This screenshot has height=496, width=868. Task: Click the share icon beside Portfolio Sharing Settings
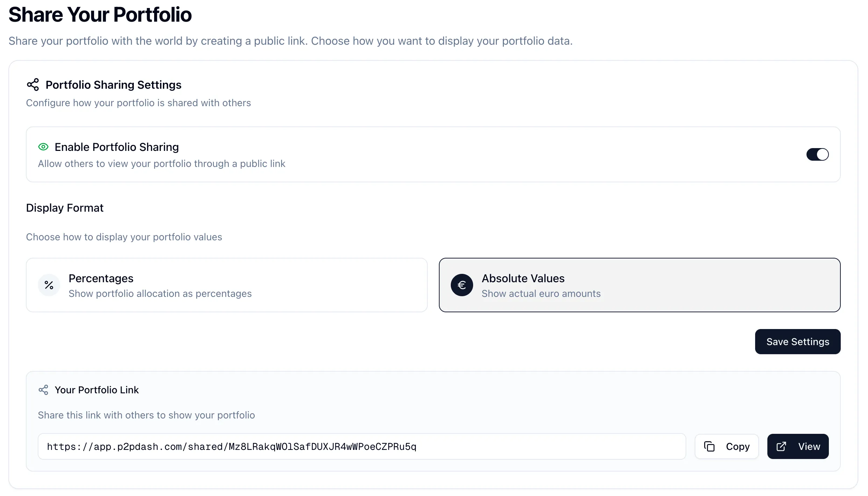pyautogui.click(x=33, y=85)
